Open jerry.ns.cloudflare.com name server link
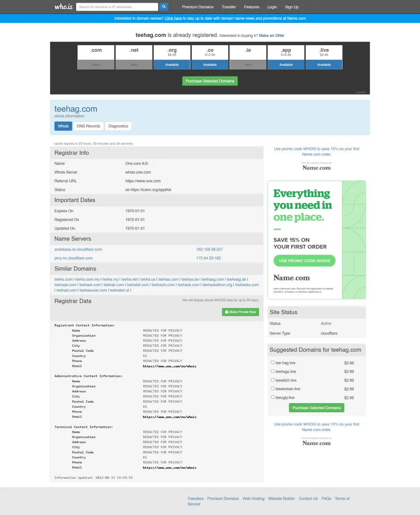Screen dimensions: 420x515 74,258
